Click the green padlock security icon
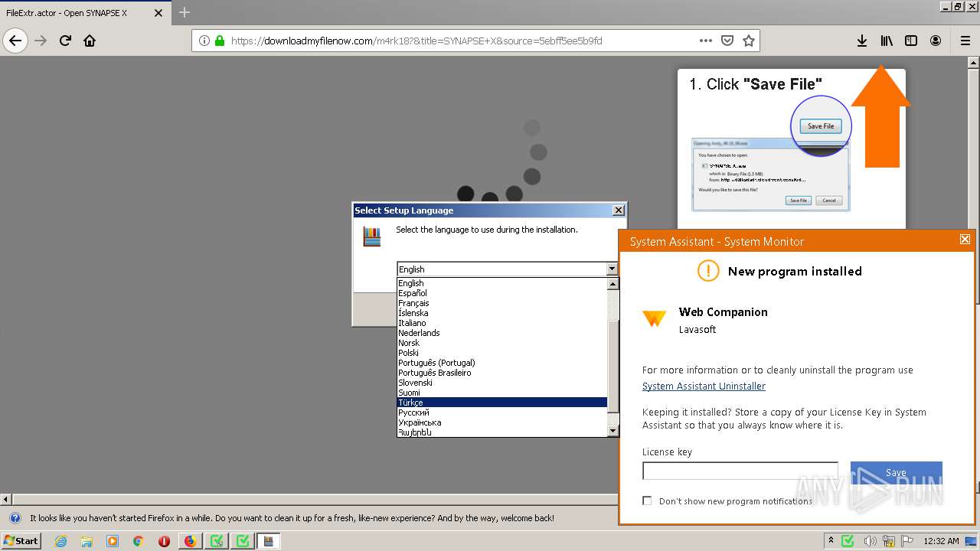Image resolution: width=980 pixels, height=551 pixels. point(220,41)
